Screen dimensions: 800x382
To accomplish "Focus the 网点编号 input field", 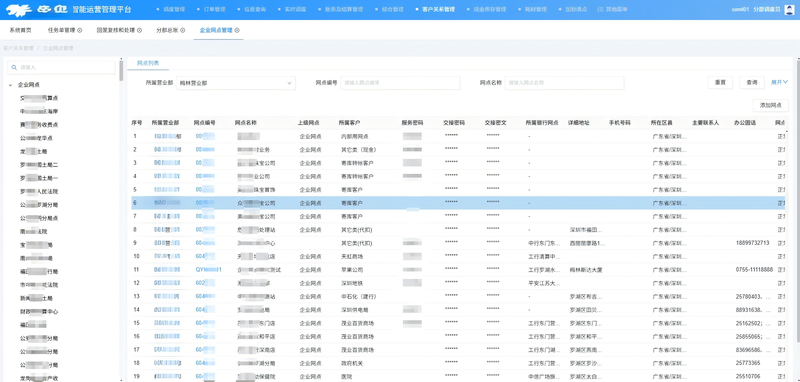I will 400,83.
